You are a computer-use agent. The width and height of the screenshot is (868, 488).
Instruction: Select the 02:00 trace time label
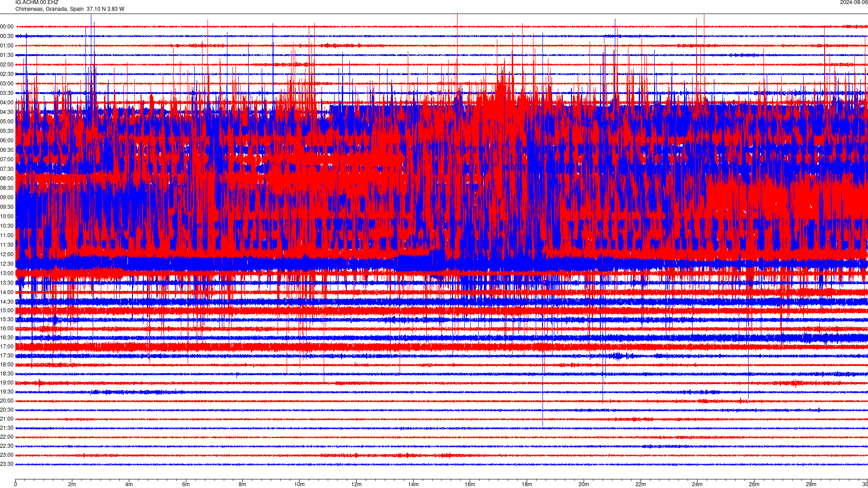7,65
